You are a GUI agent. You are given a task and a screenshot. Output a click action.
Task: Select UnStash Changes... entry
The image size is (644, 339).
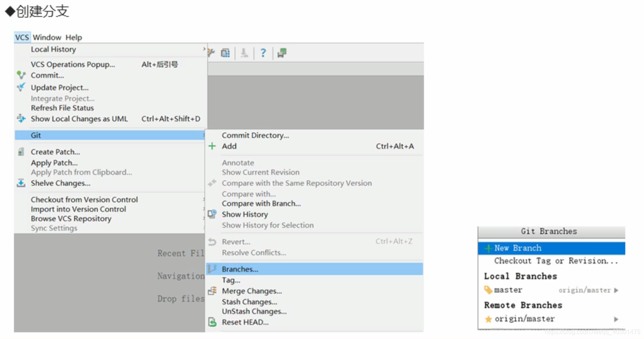tap(254, 311)
